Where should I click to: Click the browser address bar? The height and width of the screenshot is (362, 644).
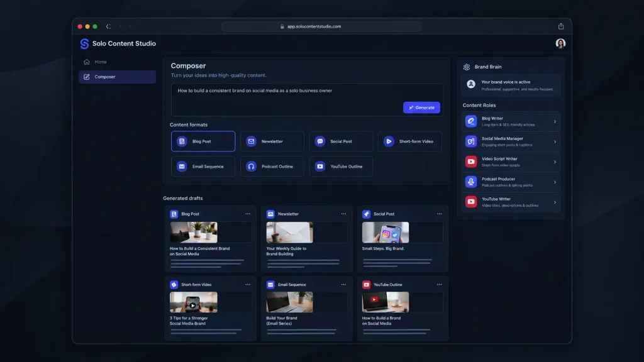tap(321, 26)
